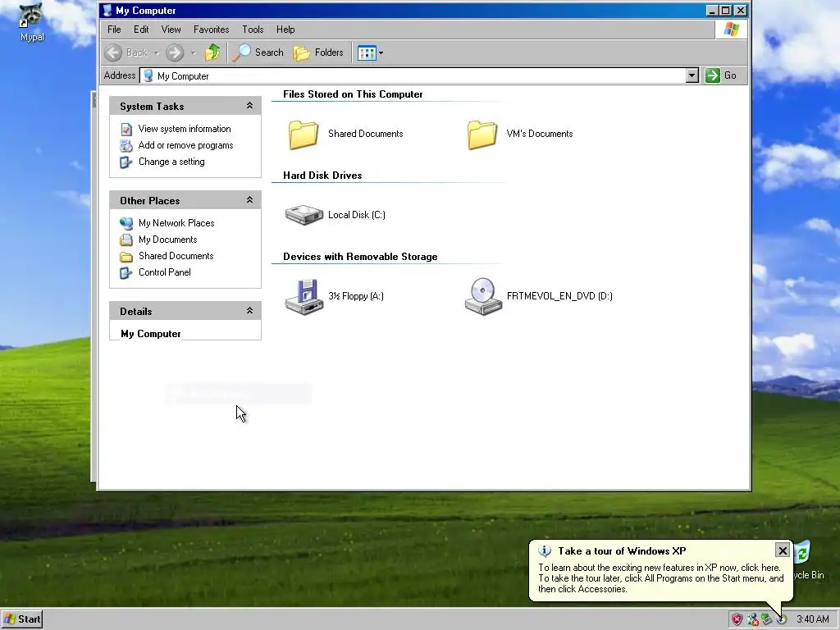Click the My Documents link text
This screenshot has width=840, height=630.
tap(167, 240)
